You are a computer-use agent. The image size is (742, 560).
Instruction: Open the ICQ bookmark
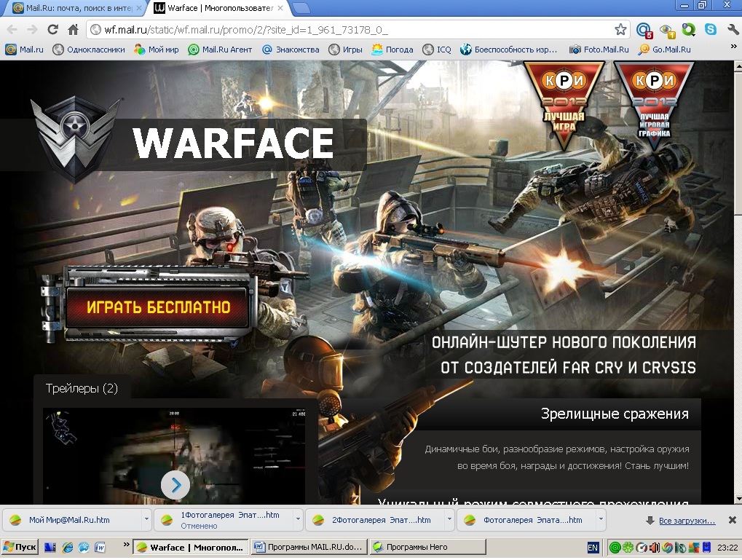(437, 50)
